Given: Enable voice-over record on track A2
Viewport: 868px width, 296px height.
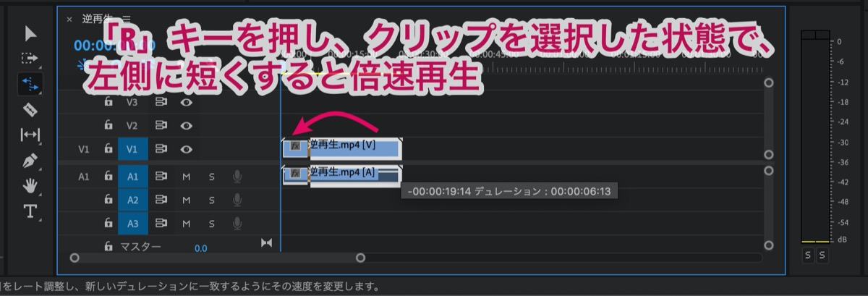Looking at the screenshot, I should point(237,200).
